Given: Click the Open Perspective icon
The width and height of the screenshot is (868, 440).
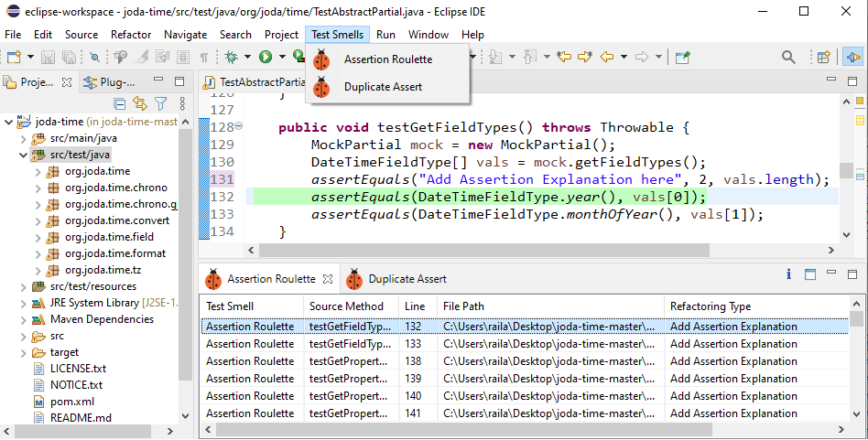Looking at the screenshot, I should click(x=824, y=57).
